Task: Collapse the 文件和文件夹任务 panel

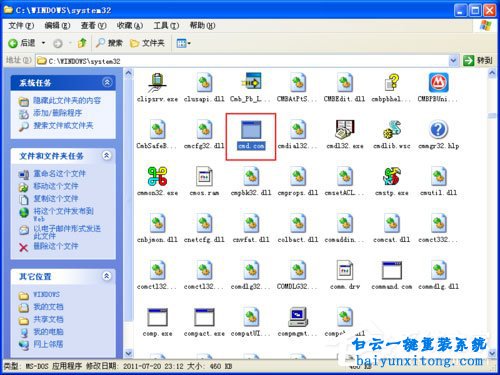Action: pyautogui.click(x=107, y=155)
